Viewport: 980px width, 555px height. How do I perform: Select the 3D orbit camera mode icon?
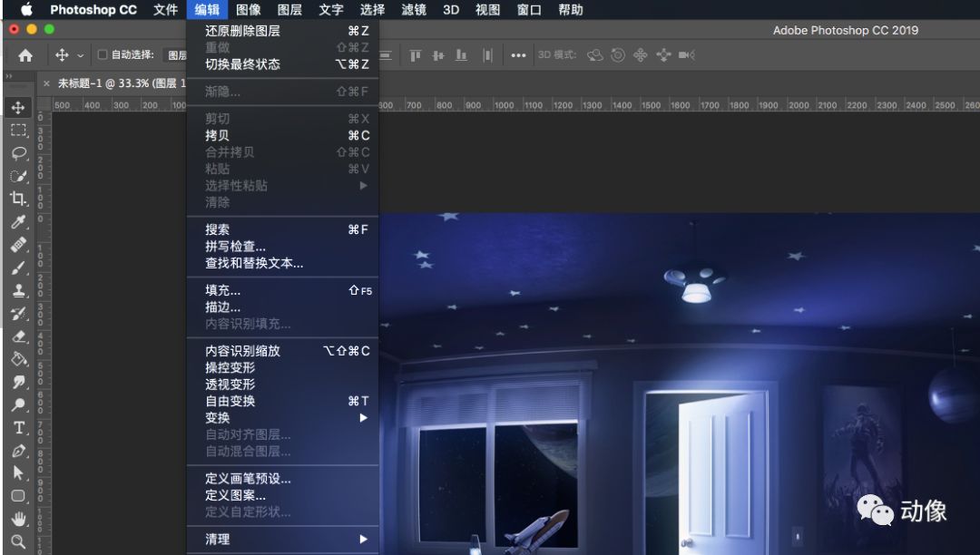(x=594, y=54)
